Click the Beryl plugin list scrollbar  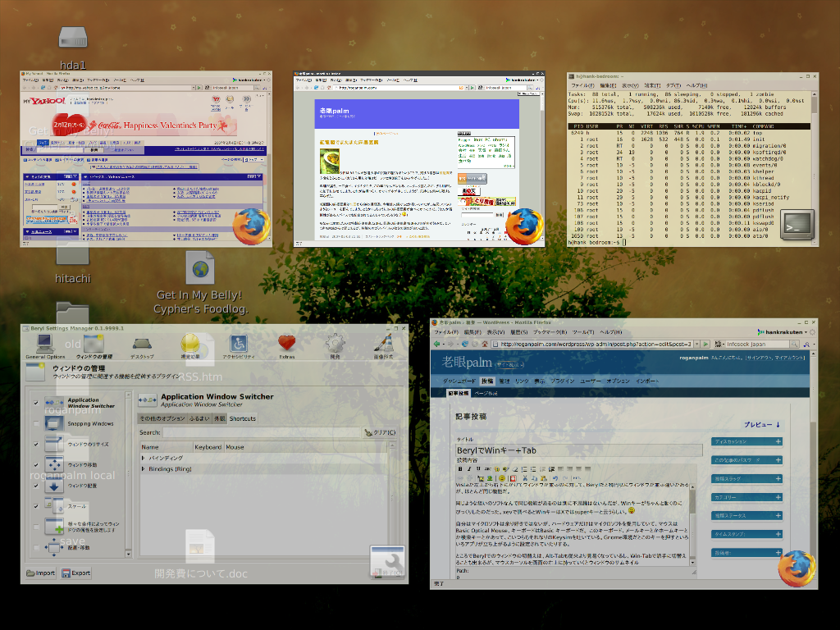coord(128,474)
